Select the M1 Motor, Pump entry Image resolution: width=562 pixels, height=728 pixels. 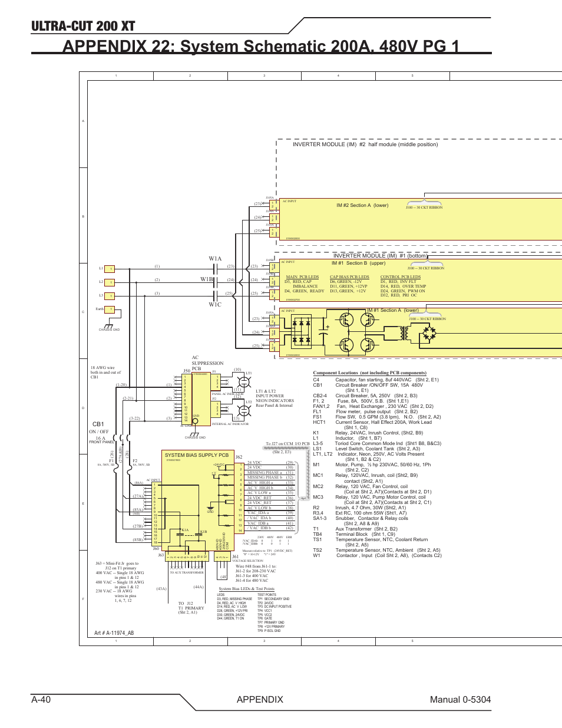[372, 467]
